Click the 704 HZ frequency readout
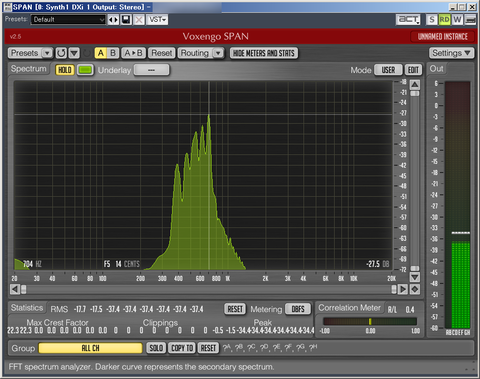 click(32, 264)
